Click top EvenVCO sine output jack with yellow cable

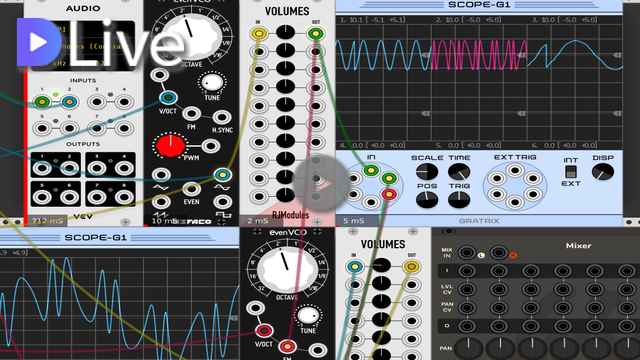222,175
